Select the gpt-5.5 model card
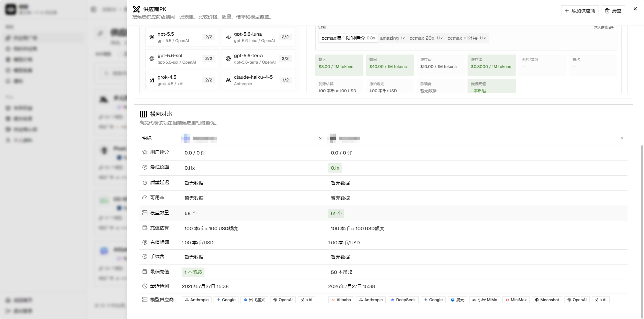The width and height of the screenshot is (644, 319). tap(182, 37)
